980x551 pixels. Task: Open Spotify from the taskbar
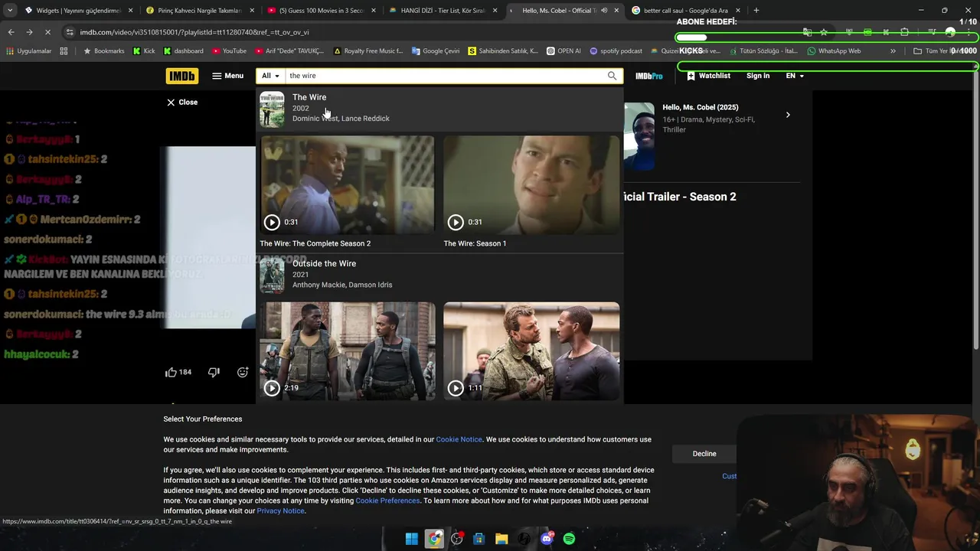click(569, 539)
